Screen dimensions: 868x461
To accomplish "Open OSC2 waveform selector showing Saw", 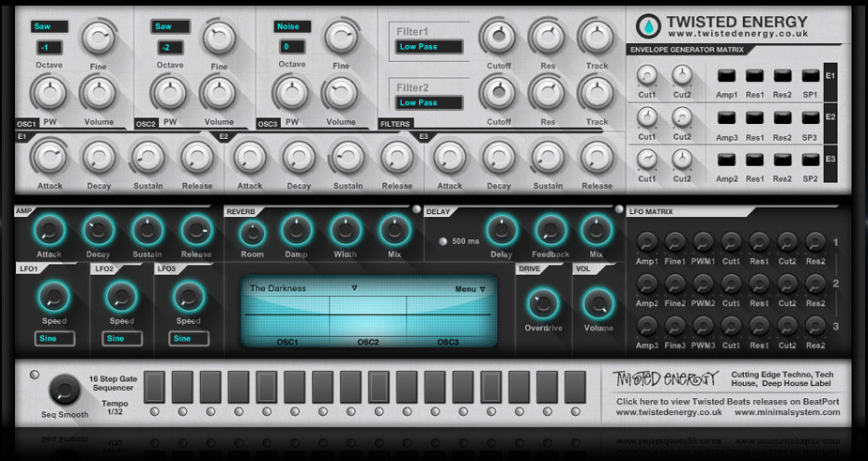I will (x=170, y=26).
